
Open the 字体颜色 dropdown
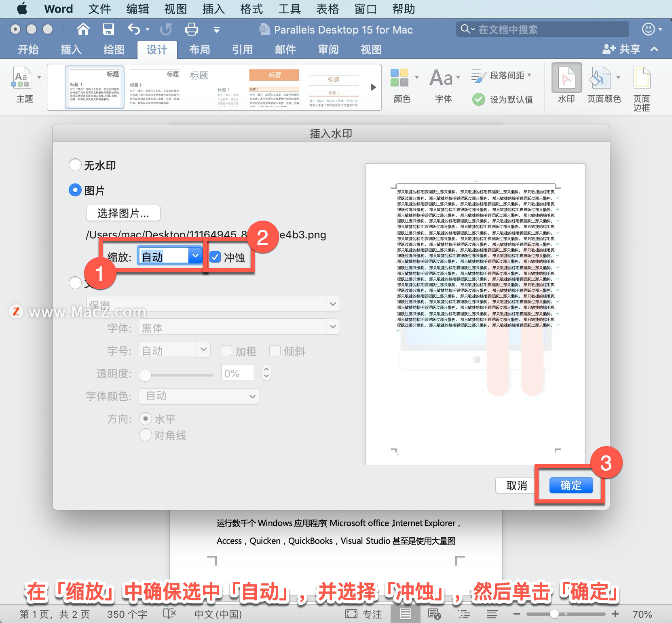pyautogui.click(x=199, y=396)
